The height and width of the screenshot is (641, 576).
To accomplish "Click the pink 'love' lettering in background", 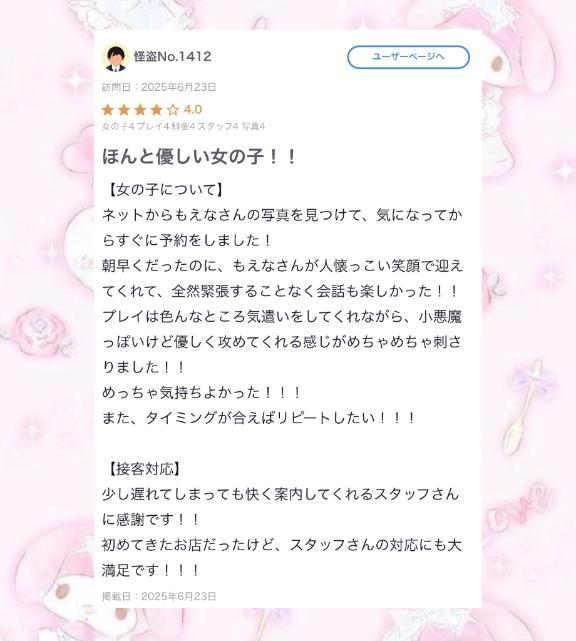I will coord(518,507).
